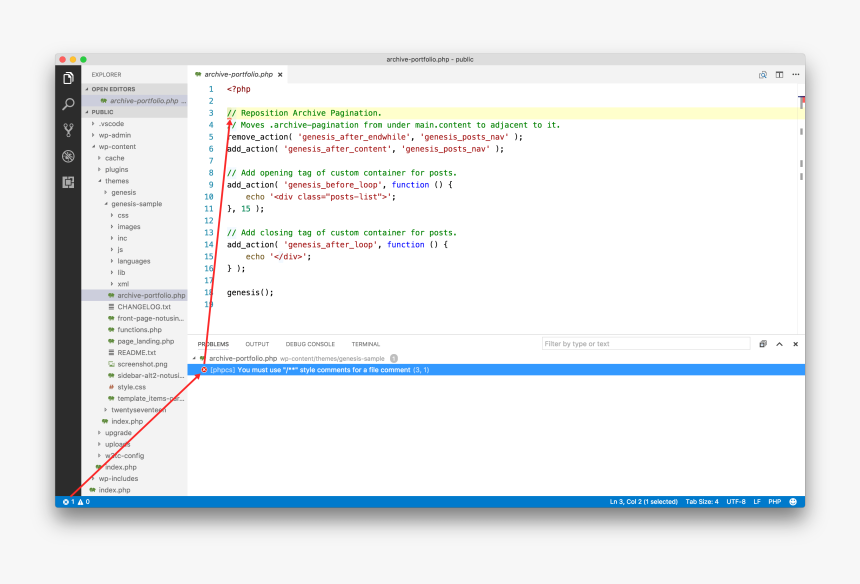Click Ln 3, Col 2 status bar entry

tap(643, 502)
